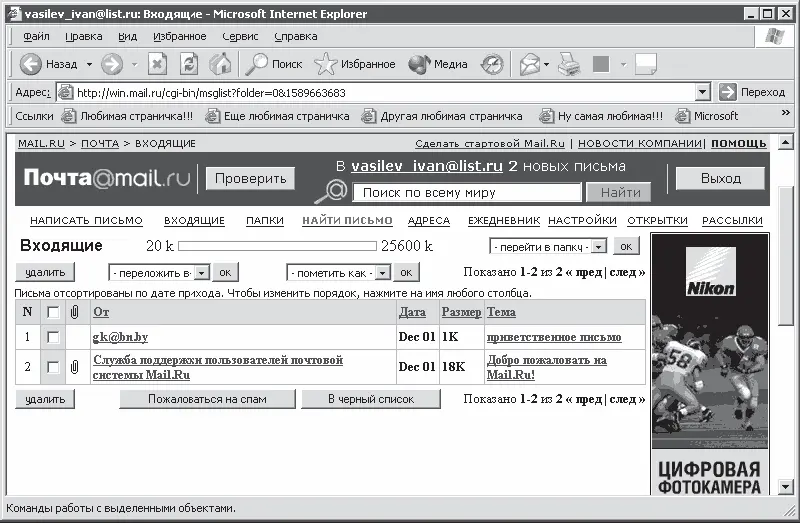Click the blank toolbar window icon
This screenshot has height=523, width=800.
(645, 64)
